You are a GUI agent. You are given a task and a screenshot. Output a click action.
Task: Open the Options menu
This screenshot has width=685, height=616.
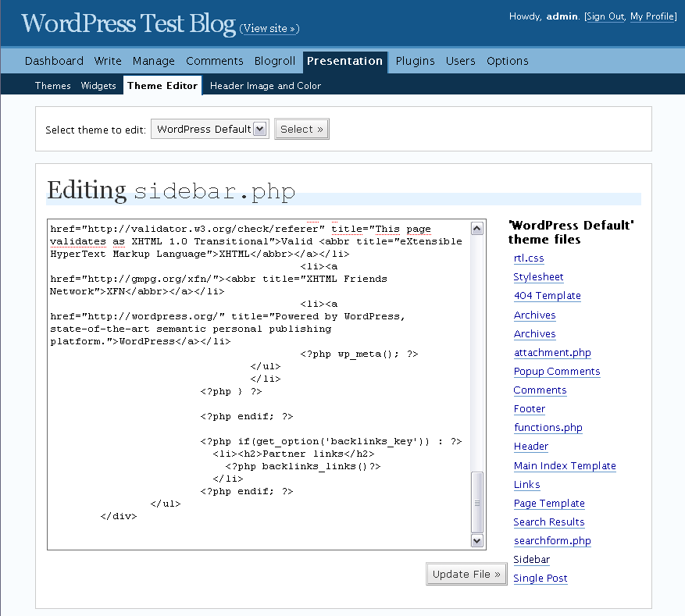[508, 61]
